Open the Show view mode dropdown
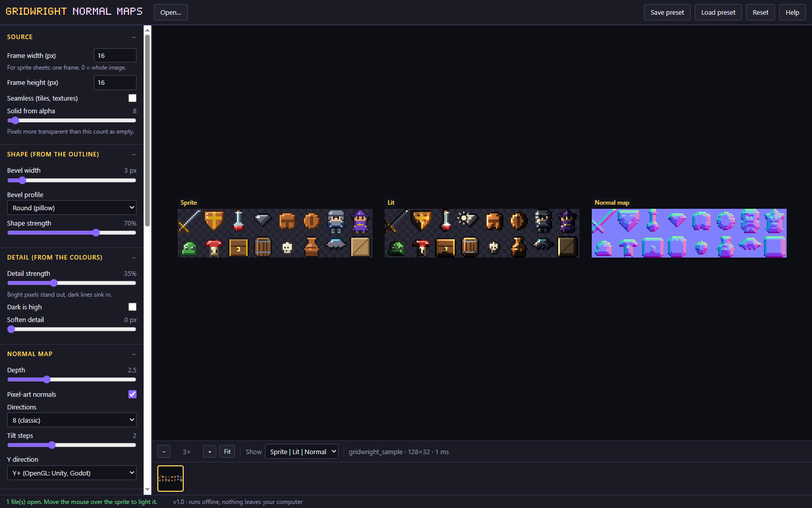The width and height of the screenshot is (812, 508). pos(301,452)
